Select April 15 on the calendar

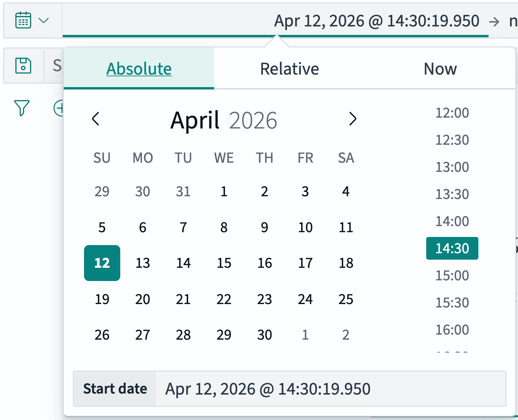click(x=224, y=263)
